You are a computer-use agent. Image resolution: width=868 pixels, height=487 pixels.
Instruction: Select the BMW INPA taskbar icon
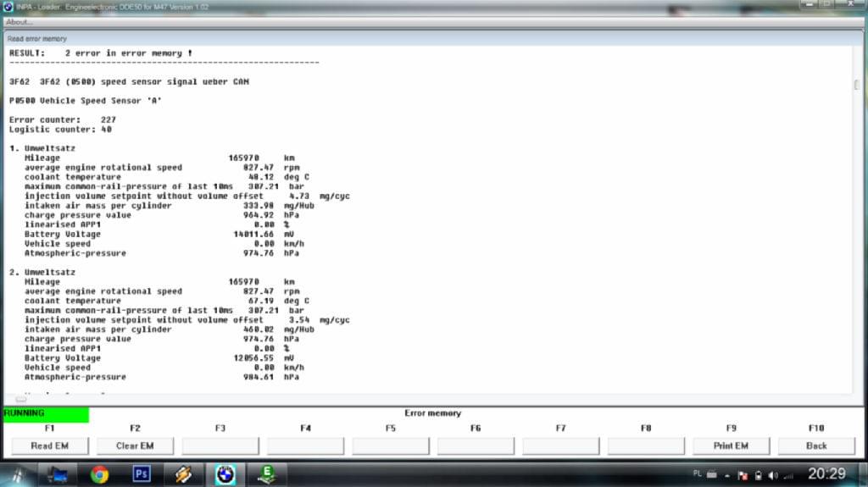[x=225, y=475]
